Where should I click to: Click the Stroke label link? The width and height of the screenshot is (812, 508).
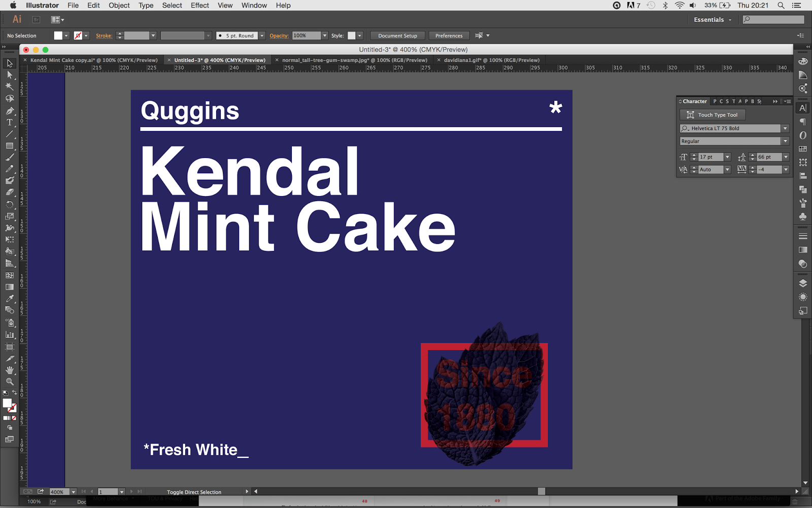tap(104, 36)
